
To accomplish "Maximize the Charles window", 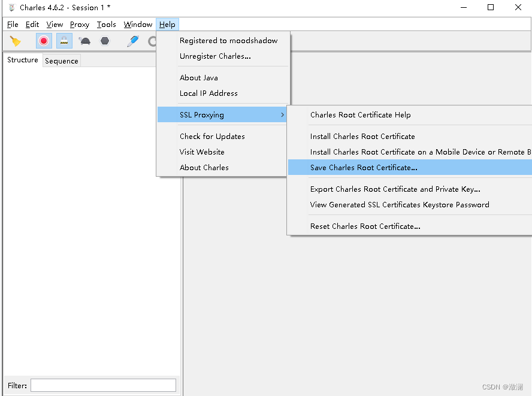I will click(491, 7).
